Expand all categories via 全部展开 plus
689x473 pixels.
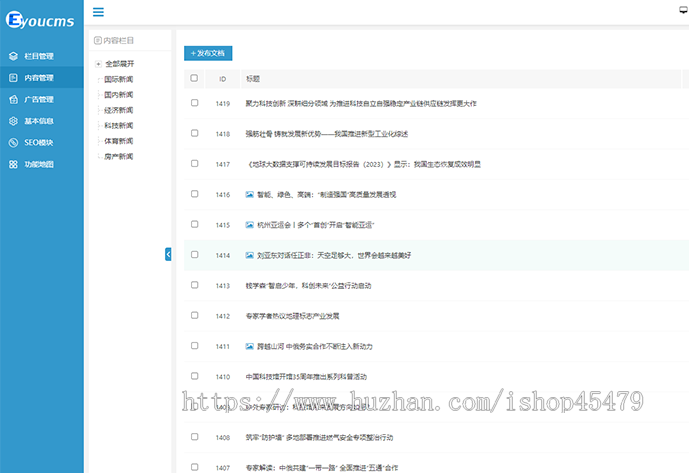tap(98, 64)
